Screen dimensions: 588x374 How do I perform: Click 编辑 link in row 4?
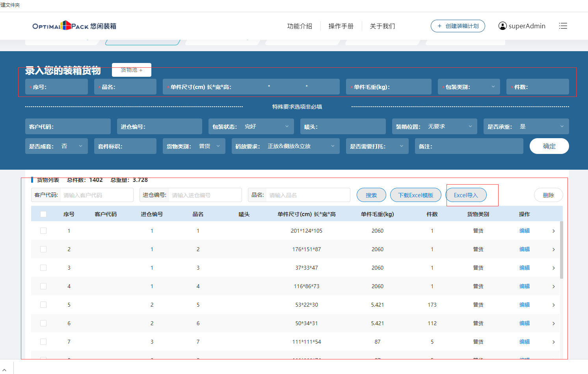[x=525, y=286]
